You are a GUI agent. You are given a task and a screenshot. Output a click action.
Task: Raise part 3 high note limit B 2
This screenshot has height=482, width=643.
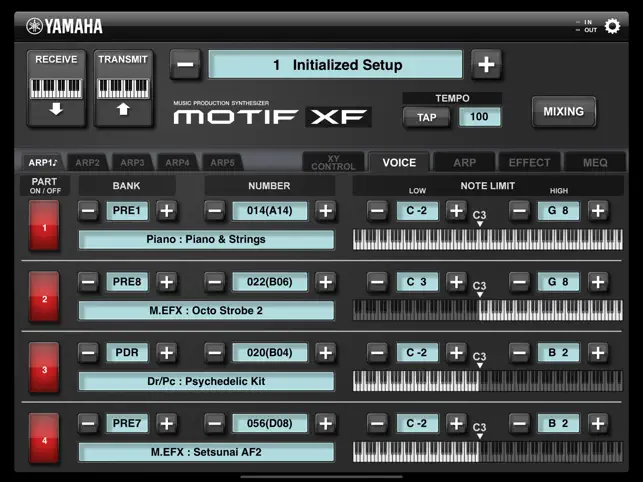click(598, 353)
